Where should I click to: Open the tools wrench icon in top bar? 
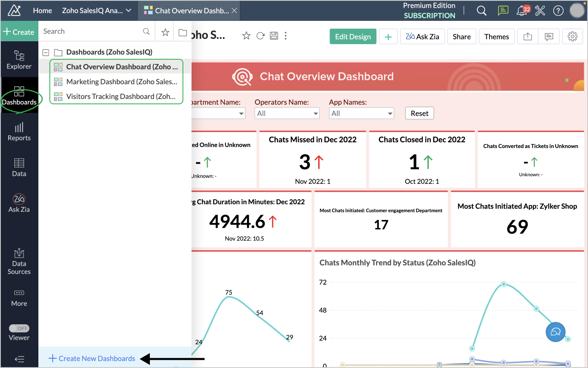coord(540,11)
